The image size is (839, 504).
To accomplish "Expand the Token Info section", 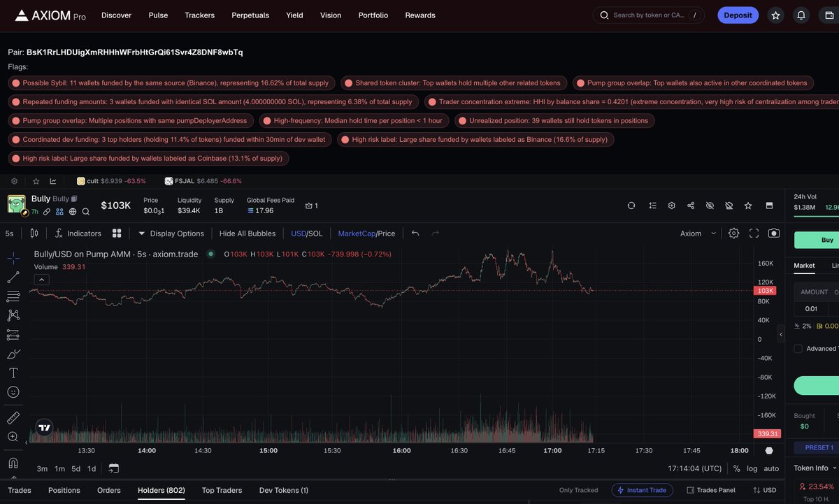I will tap(816, 468).
